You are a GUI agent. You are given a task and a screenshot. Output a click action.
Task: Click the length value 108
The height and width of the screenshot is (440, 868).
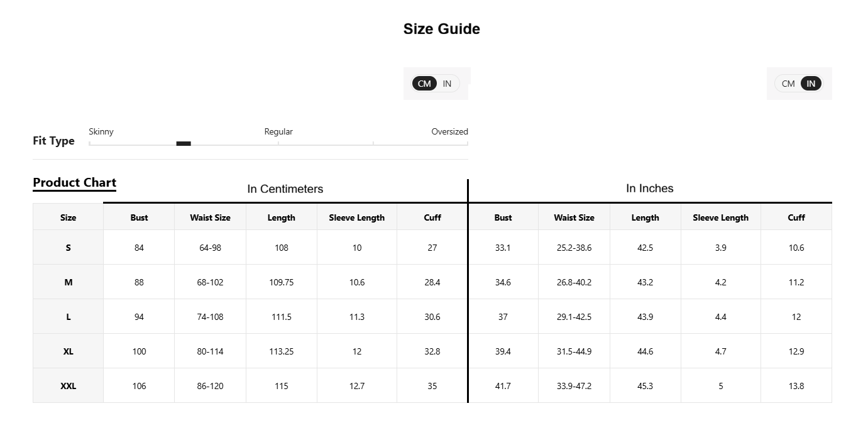[281, 248]
